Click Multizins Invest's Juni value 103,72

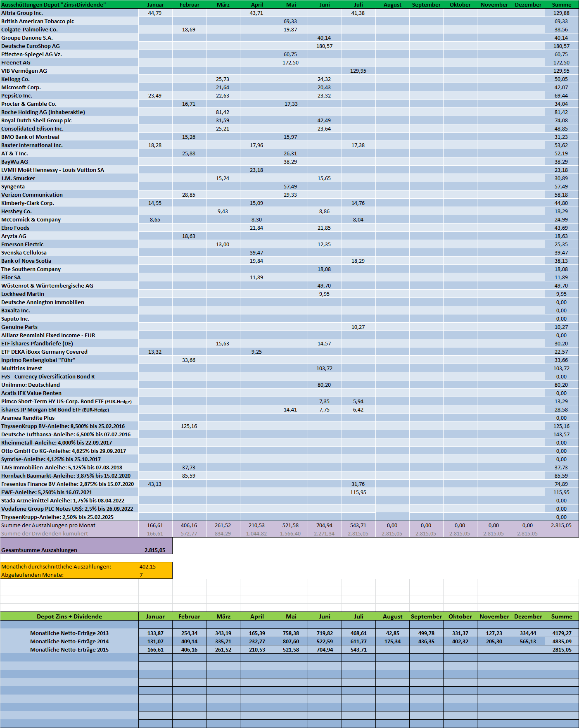(324, 368)
